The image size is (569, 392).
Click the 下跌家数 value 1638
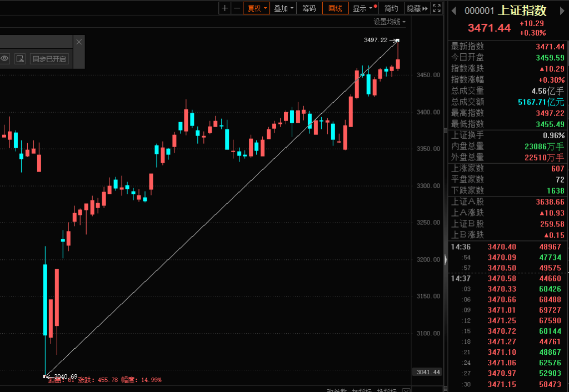click(x=556, y=191)
